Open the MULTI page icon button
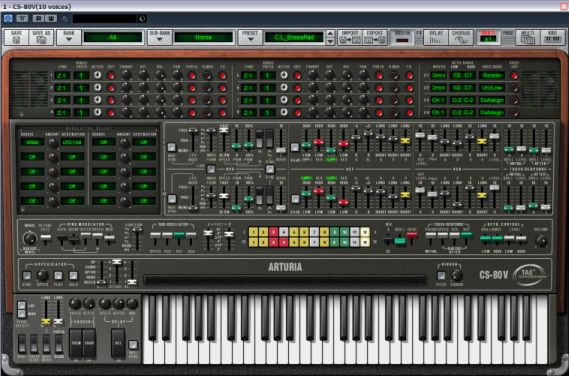 [x=528, y=37]
